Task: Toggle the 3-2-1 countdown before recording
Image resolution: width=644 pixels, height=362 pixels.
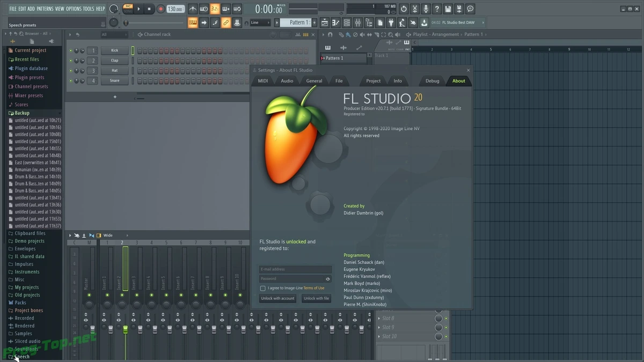Action: tap(215, 9)
